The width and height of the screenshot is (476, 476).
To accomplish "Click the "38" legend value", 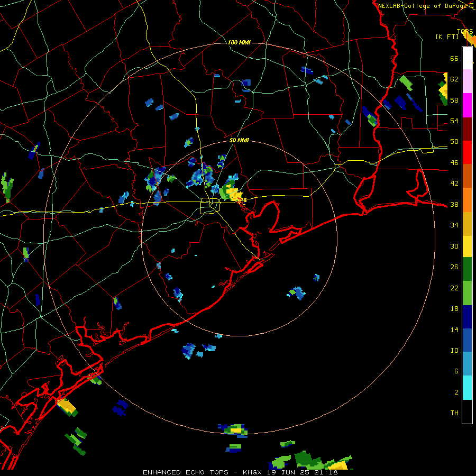I will [454, 205].
